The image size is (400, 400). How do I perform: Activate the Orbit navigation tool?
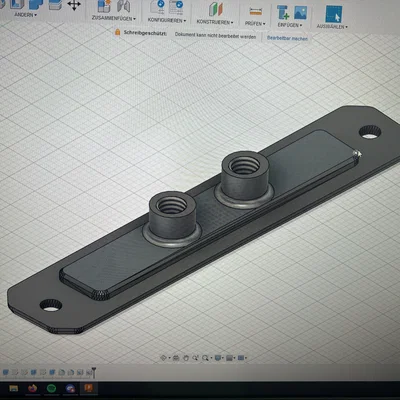click(163, 358)
